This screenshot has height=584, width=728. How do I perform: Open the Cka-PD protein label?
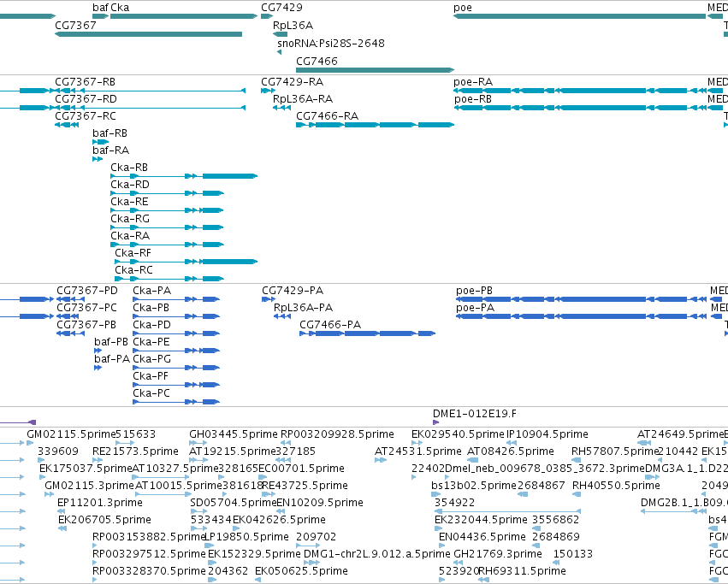click(x=151, y=325)
